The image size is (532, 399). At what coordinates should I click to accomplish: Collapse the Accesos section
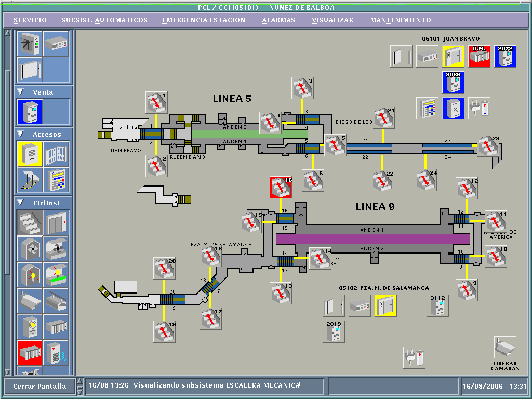[x=21, y=134]
